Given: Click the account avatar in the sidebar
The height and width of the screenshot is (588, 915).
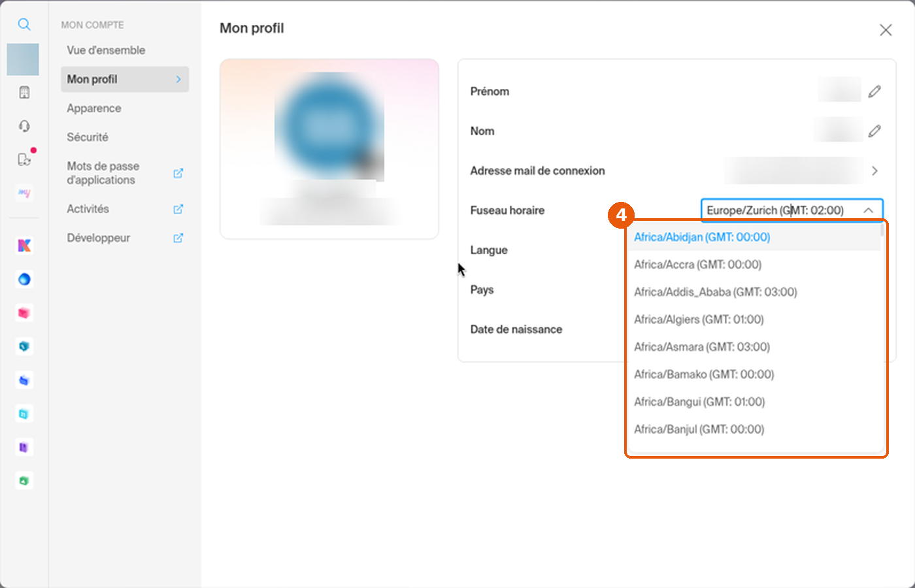Looking at the screenshot, I should coord(23,59).
